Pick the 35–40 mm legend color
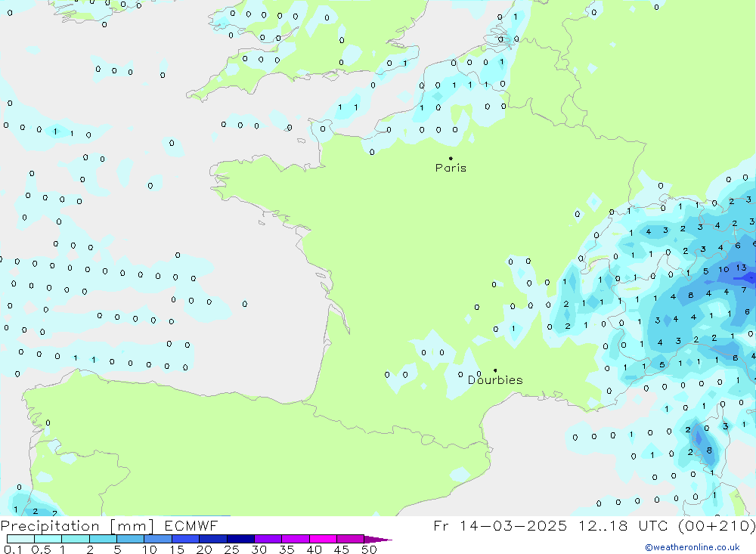 click(x=296, y=539)
